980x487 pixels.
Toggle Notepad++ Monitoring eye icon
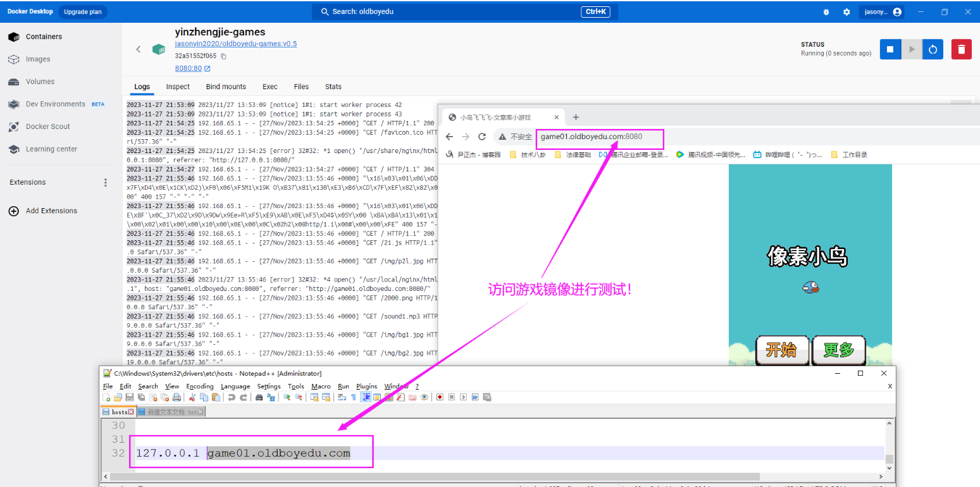coord(424,397)
